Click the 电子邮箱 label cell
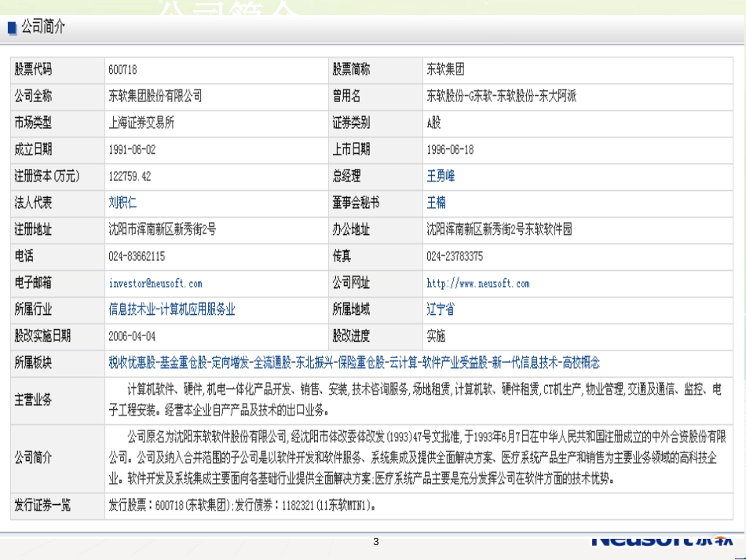 [x=57, y=283]
